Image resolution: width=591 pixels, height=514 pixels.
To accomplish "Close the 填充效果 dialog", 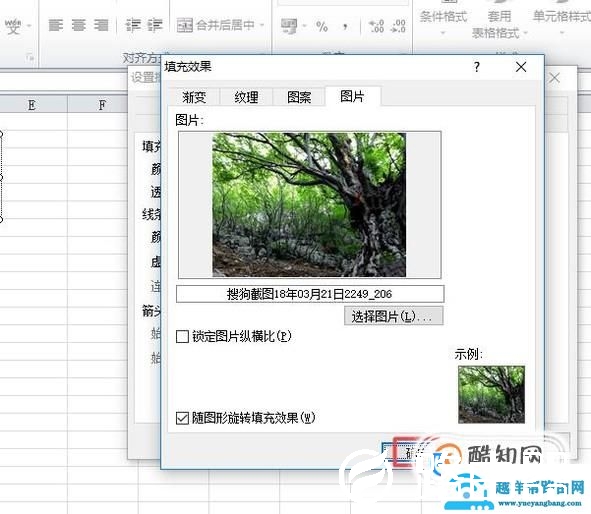I will [521, 67].
